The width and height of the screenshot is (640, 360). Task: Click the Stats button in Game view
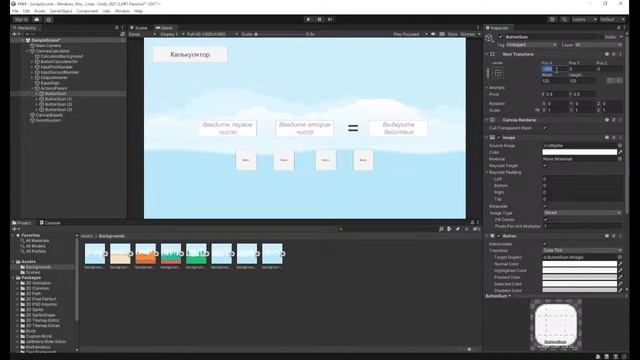(x=452, y=34)
